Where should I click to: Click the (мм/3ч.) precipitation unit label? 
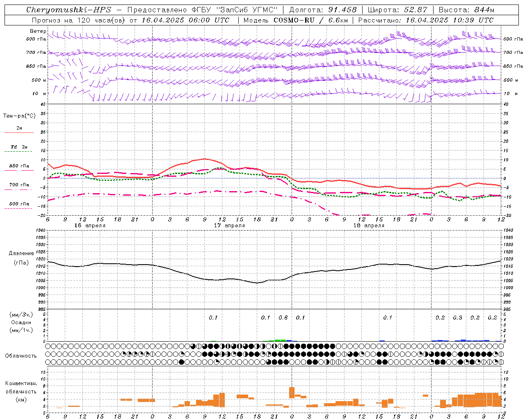[21, 315]
